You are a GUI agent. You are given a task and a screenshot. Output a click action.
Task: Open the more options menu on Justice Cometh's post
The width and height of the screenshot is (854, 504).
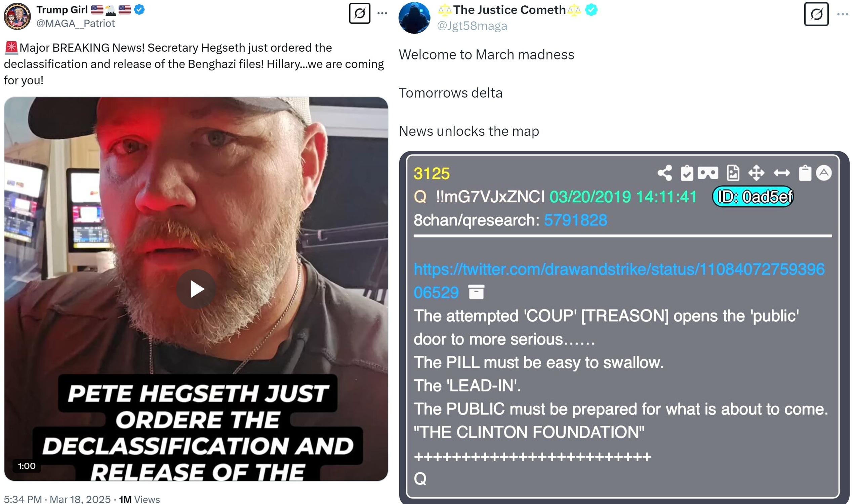coord(843,14)
